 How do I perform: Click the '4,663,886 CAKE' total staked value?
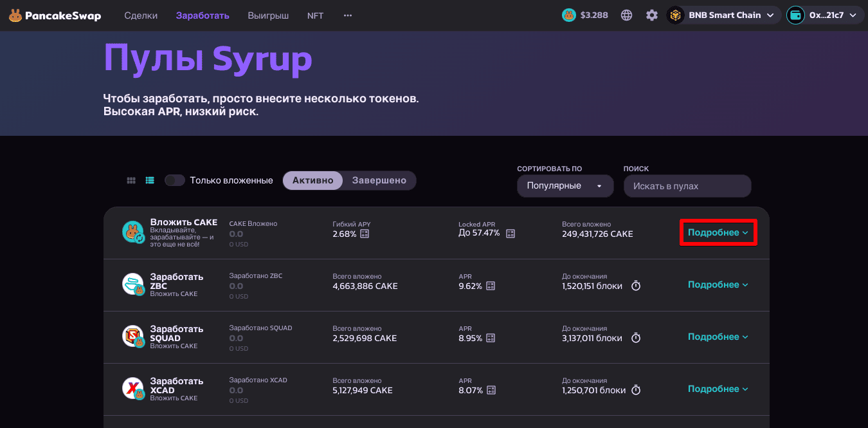coord(365,286)
